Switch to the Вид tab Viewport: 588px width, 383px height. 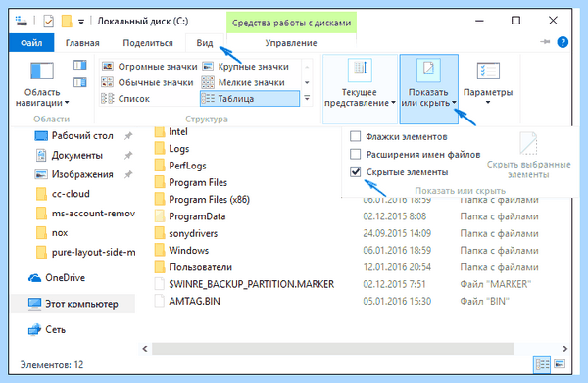205,43
